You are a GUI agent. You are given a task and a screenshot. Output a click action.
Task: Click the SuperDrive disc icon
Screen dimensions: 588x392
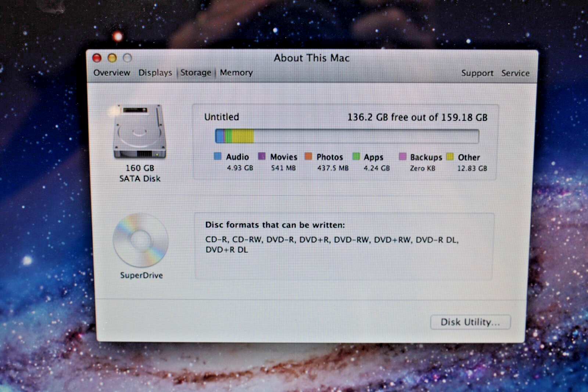pos(141,240)
